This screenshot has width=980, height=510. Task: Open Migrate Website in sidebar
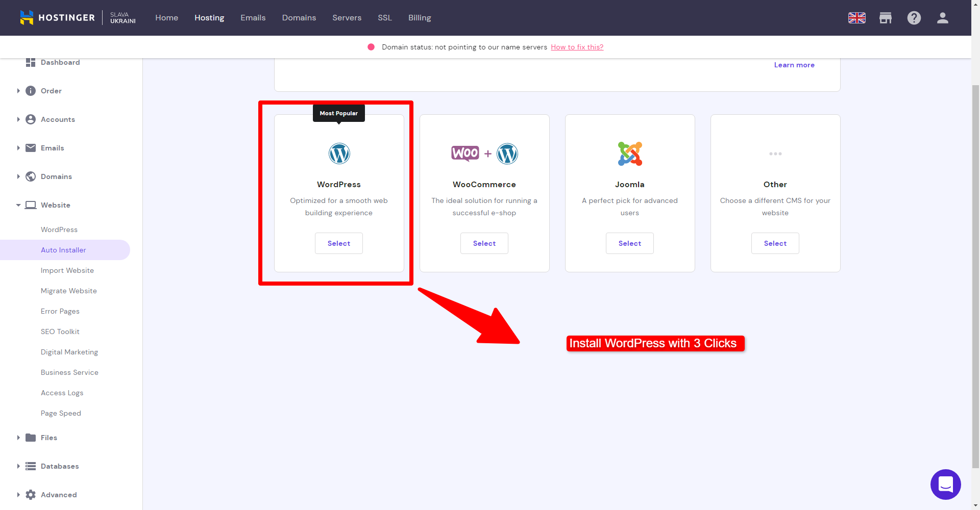click(x=69, y=291)
